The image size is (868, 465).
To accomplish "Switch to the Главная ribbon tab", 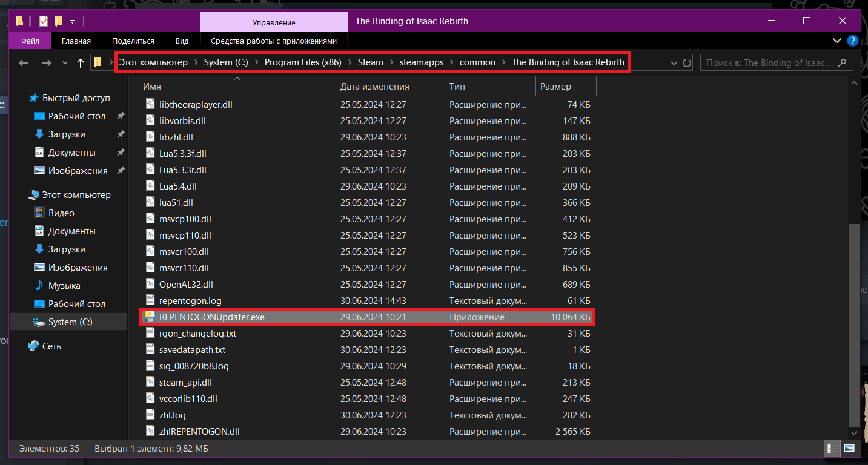I will (x=76, y=41).
